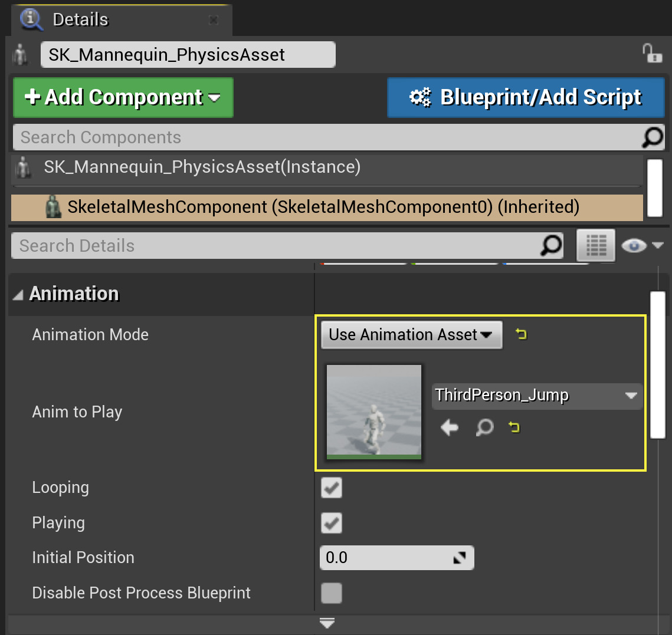Image resolution: width=672 pixels, height=635 pixels.
Task: Click the SkeletalMeshComponent mesh icon
Action: click(x=53, y=207)
